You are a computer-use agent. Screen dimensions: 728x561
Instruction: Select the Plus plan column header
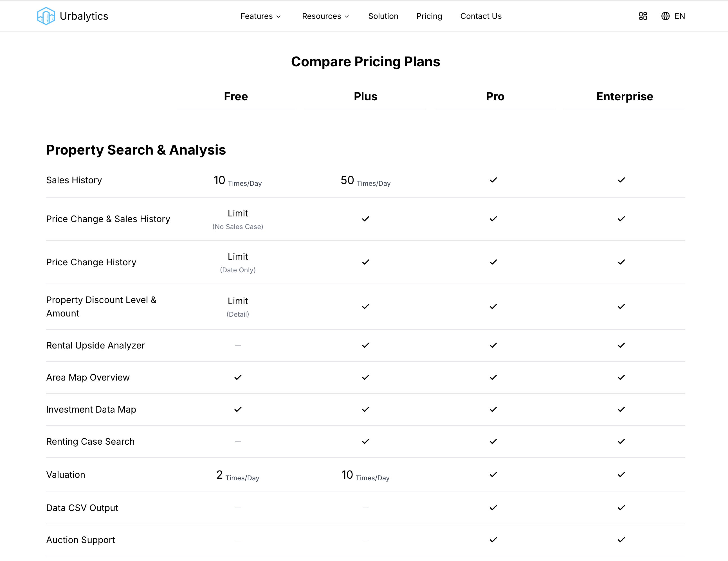point(365,96)
